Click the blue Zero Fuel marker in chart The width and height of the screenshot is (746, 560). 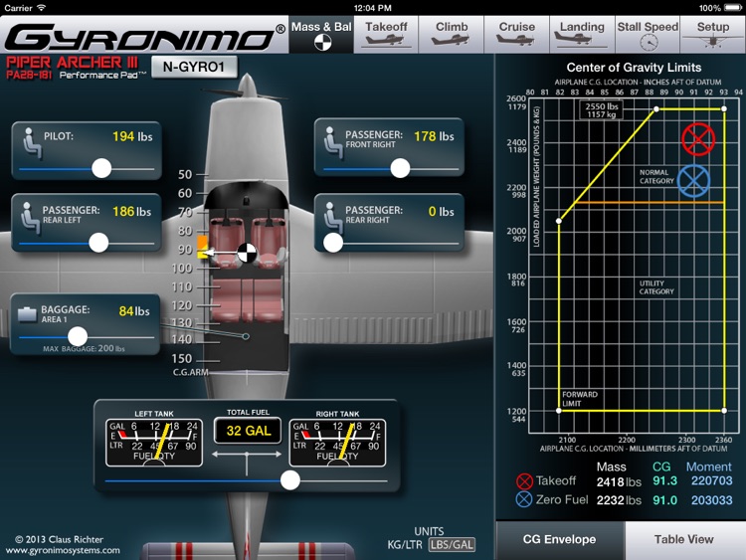coord(693,181)
